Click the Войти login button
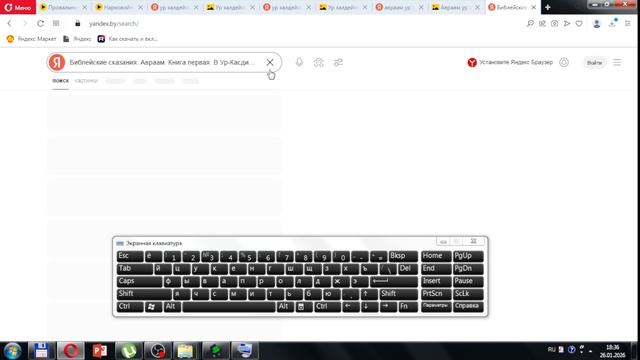The width and height of the screenshot is (640, 360). tap(594, 62)
